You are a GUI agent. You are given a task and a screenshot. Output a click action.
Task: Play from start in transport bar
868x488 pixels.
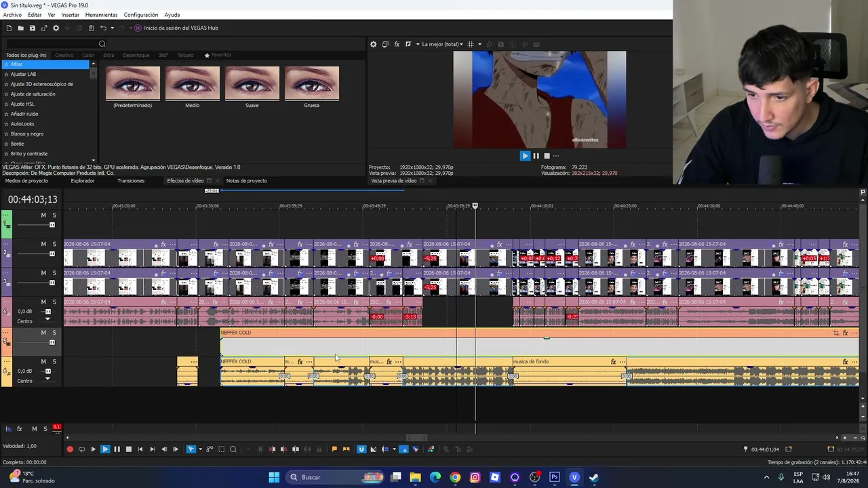pos(94,449)
